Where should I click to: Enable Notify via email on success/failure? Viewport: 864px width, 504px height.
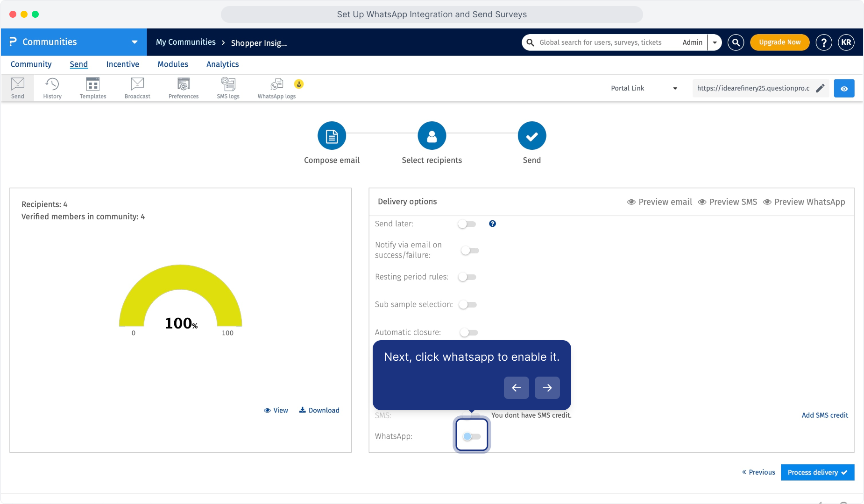tap(470, 251)
